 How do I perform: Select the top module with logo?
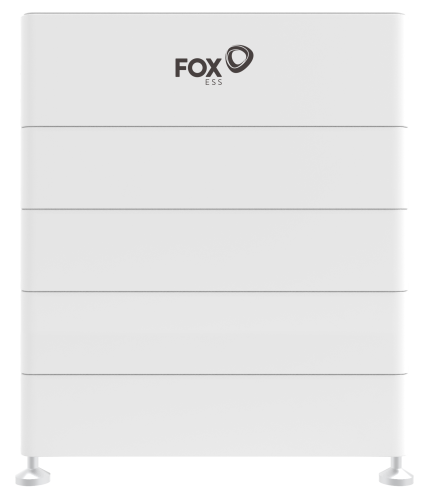[x=214, y=70]
